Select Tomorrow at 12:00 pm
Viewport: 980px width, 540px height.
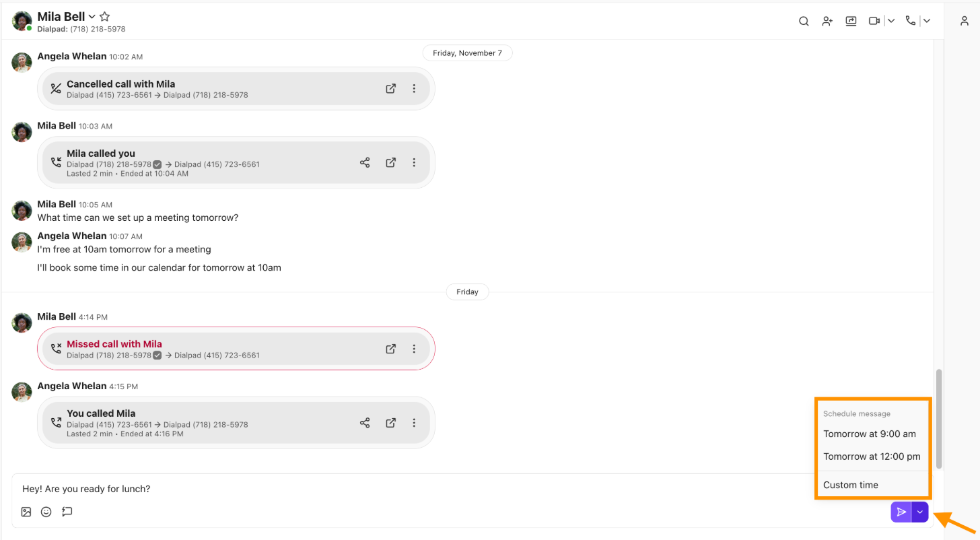(x=872, y=457)
